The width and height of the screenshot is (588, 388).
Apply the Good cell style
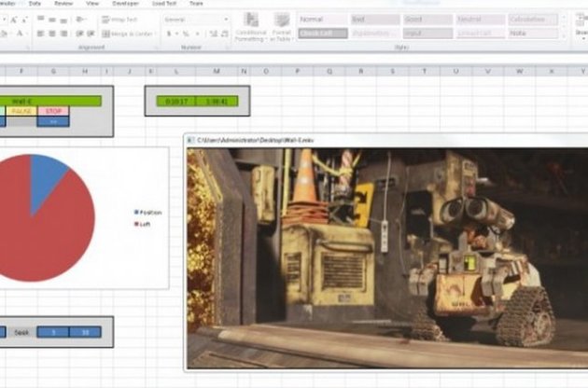(426, 19)
